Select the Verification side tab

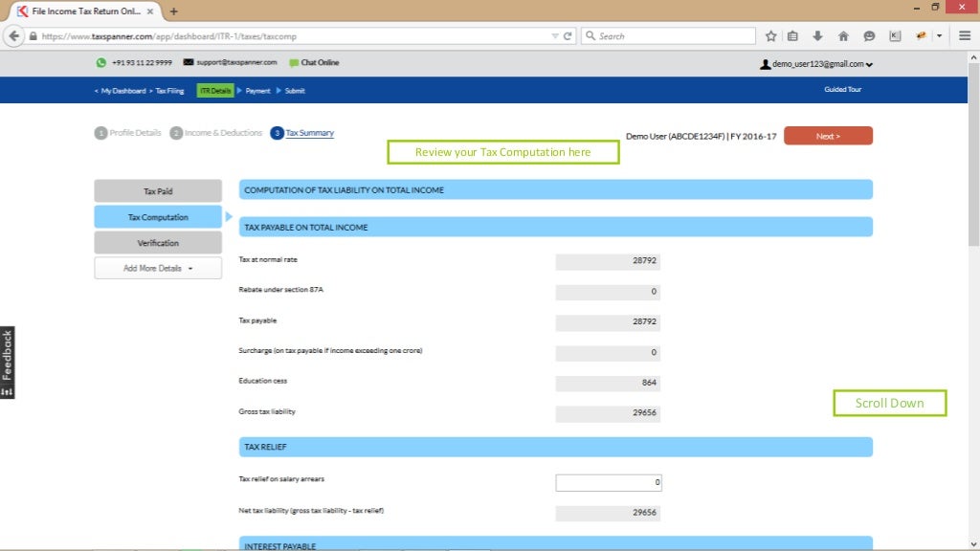pos(158,243)
